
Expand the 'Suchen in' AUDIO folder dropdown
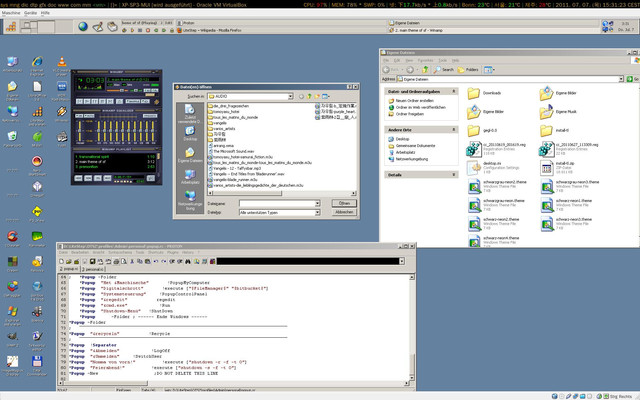coord(288,97)
